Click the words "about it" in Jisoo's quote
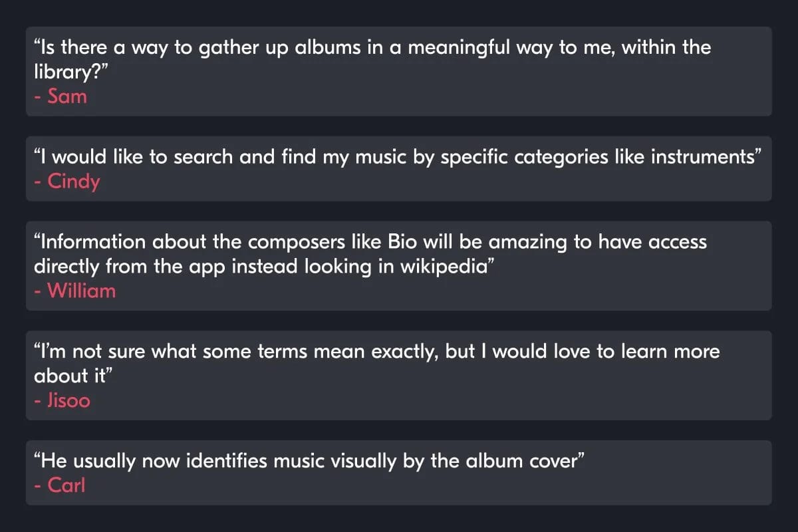 pyautogui.click(x=71, y=376)
